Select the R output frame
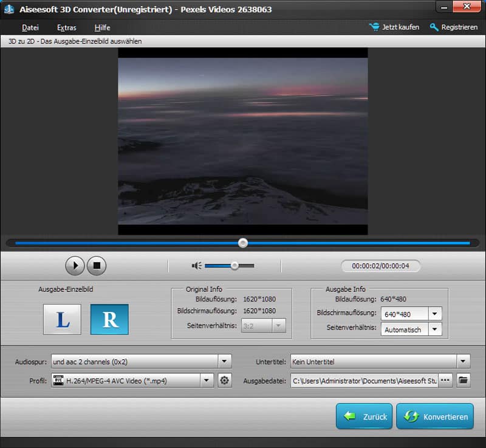 point(109,319)
